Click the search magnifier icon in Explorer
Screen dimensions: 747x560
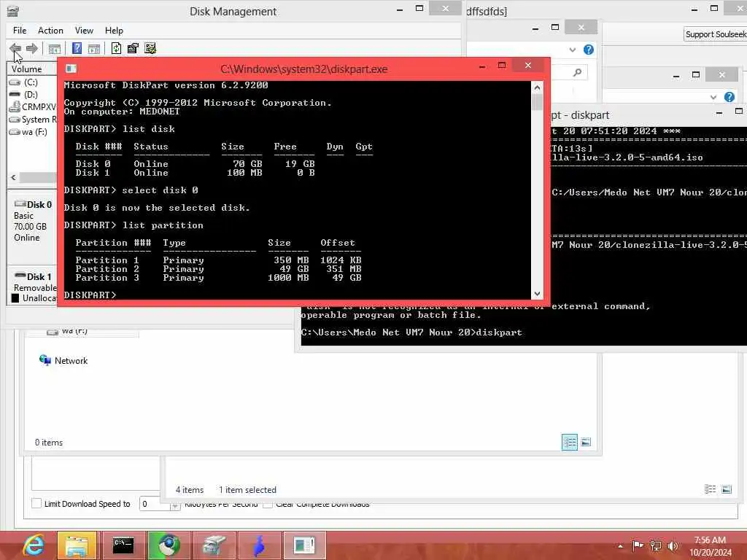578,72
